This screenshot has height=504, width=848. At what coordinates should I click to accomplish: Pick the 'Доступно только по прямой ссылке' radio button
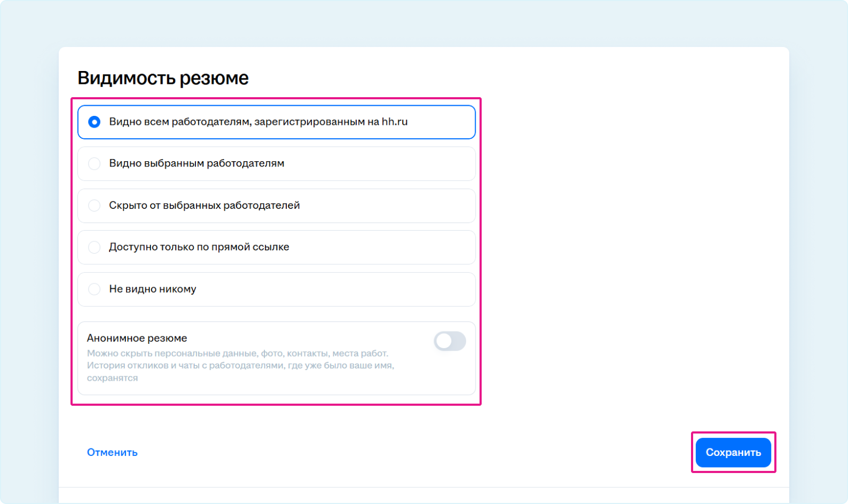[95, 247]
